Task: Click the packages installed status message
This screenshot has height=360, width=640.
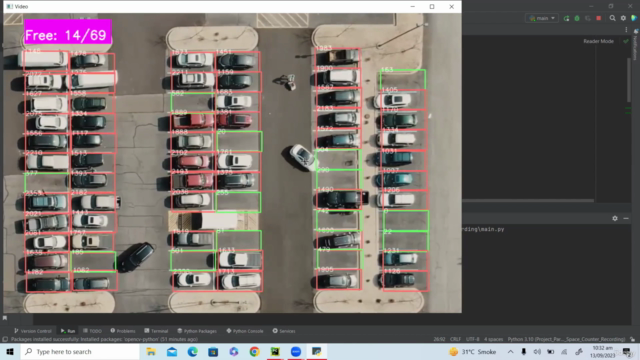Action: coord(104,340)
